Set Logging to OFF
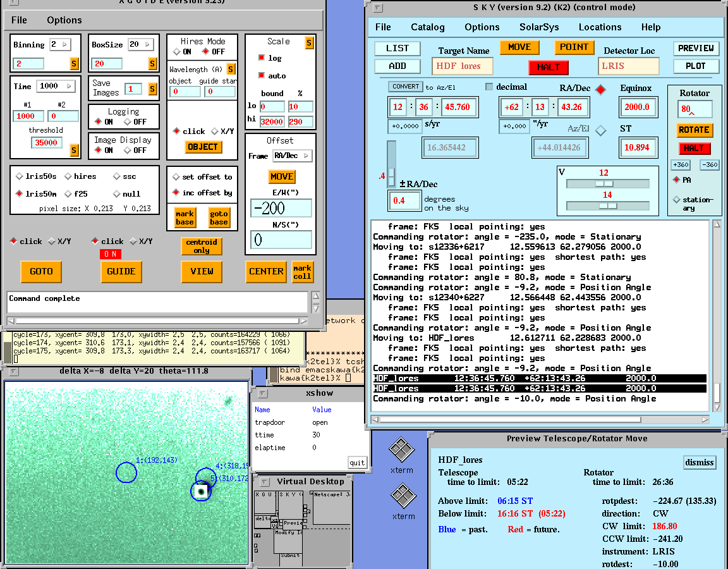 (128, 121)
